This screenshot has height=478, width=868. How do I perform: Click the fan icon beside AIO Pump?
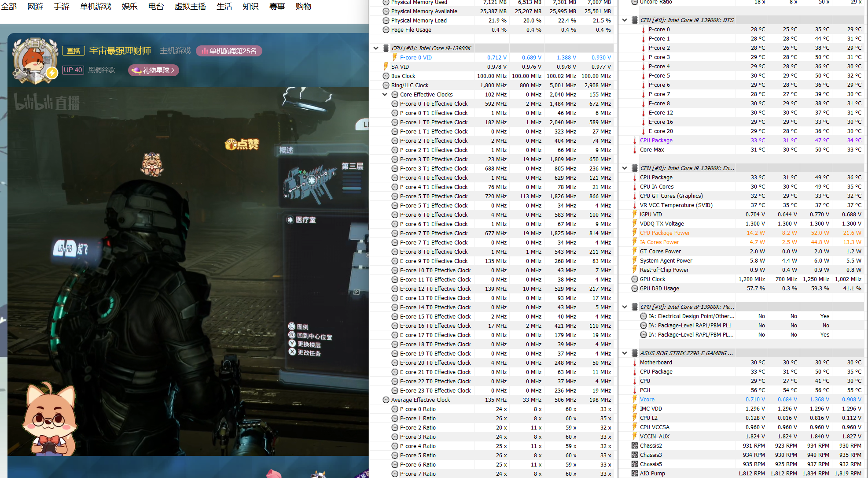point(634,473)
